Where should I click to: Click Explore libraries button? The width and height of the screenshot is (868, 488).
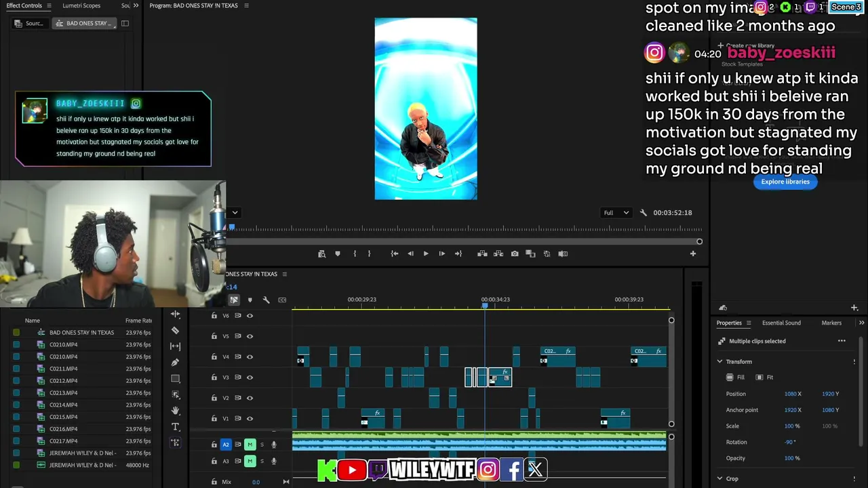tap(785, 182)
